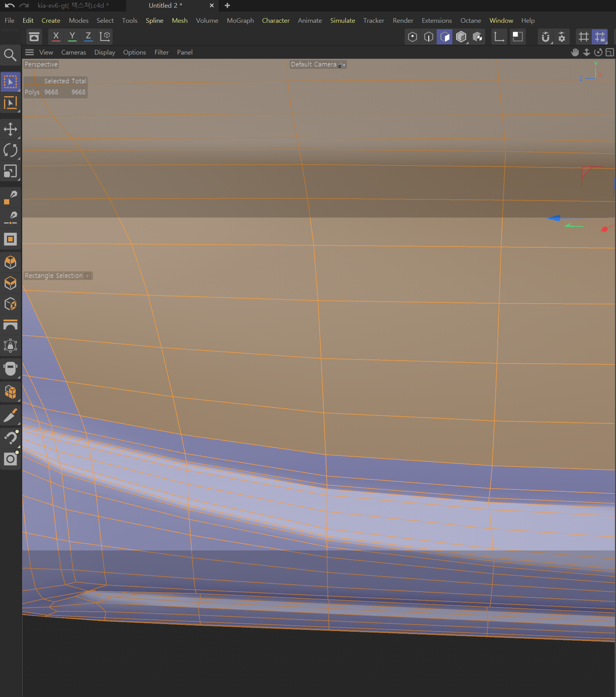Toggle Enable Snap magnet

[x=545, y=37]
